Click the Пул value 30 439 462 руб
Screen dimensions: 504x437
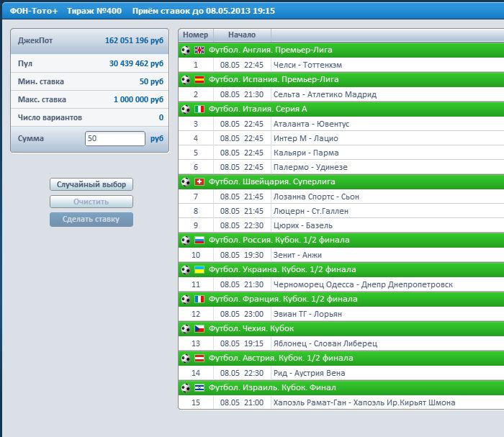(x=136, y=63)
